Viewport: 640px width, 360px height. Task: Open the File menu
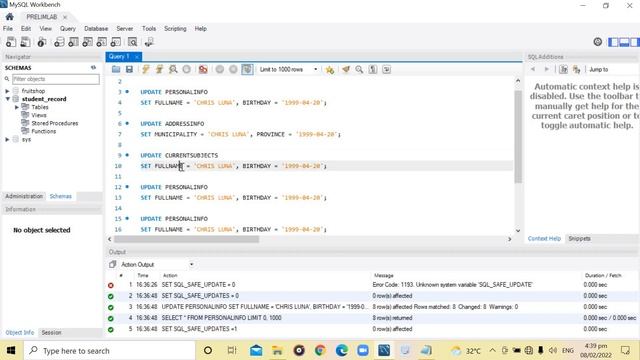8,29
